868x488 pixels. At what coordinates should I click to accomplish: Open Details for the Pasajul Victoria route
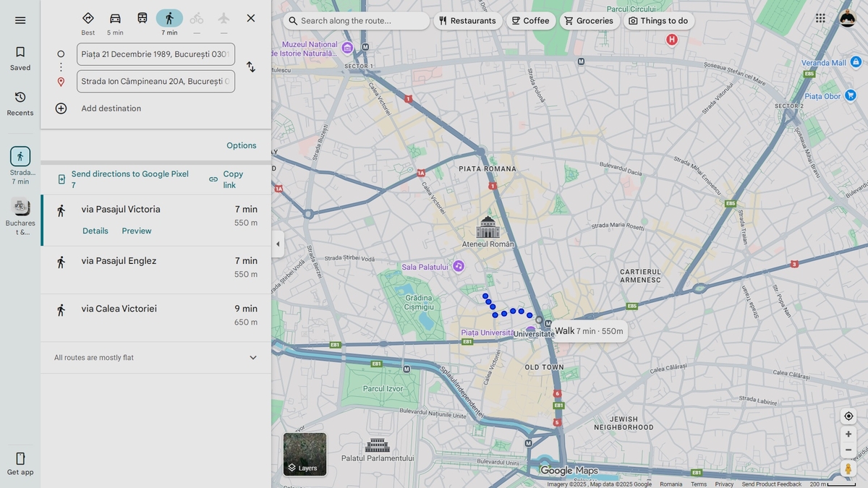click(95, 231)
